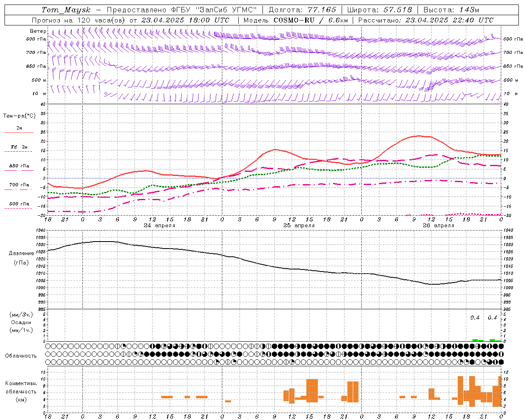This screenshot has width=525, height=420.
Task: Click the (мм/3ч.) precipitation unit label
Action: [x=21, y=315]
